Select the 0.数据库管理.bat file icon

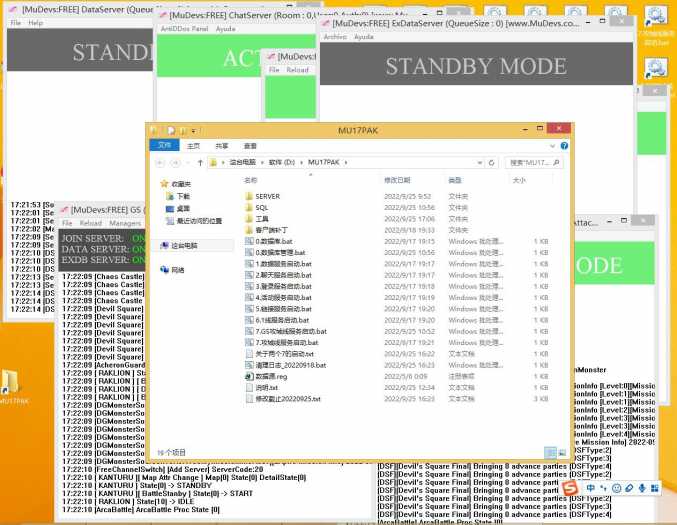[249, 253]
